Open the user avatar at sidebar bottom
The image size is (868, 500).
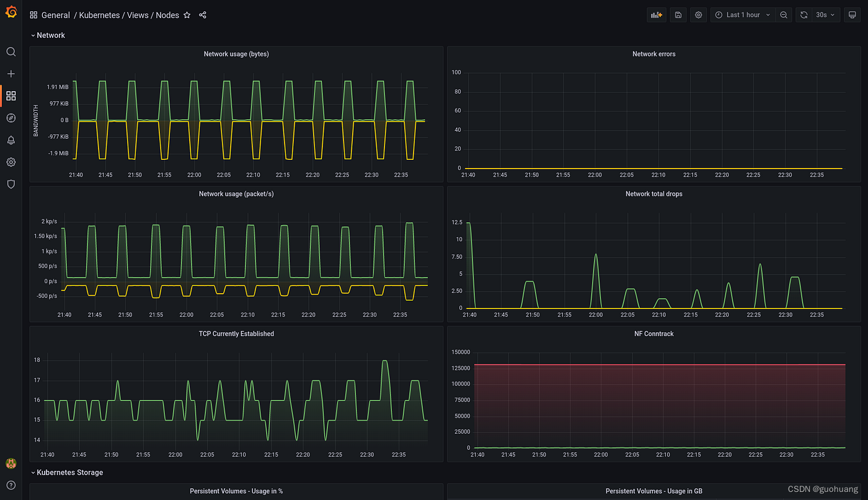(x=11, y=463)
